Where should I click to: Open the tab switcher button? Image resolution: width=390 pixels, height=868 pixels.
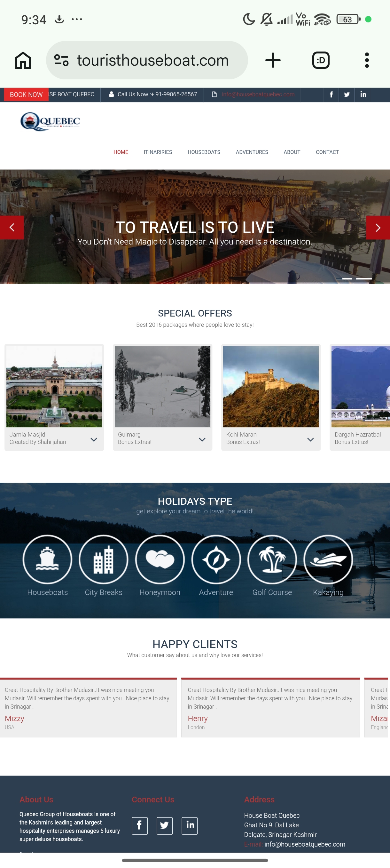point(321,60)
